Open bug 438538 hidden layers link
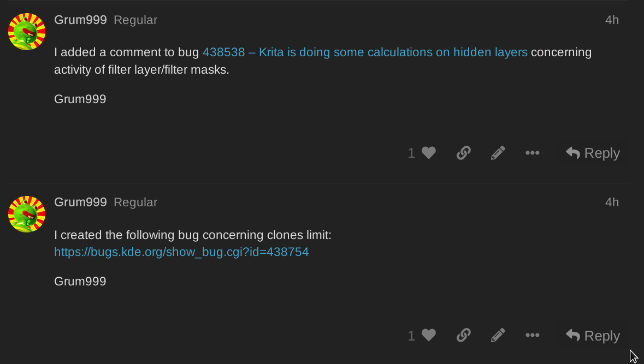Screen dimensions: 644x364 (365, 52)
